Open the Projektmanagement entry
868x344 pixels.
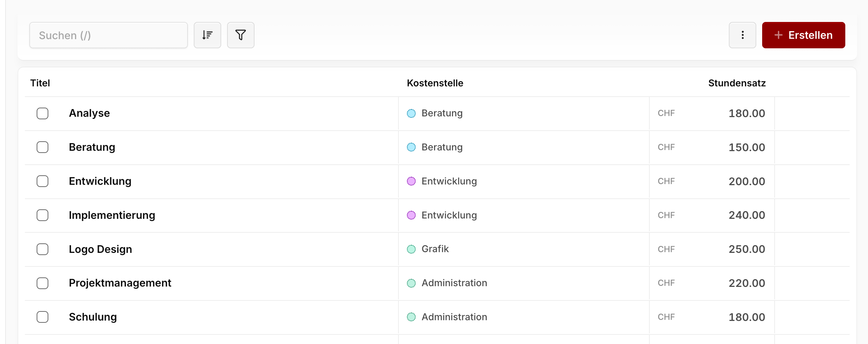click(120, 283)
